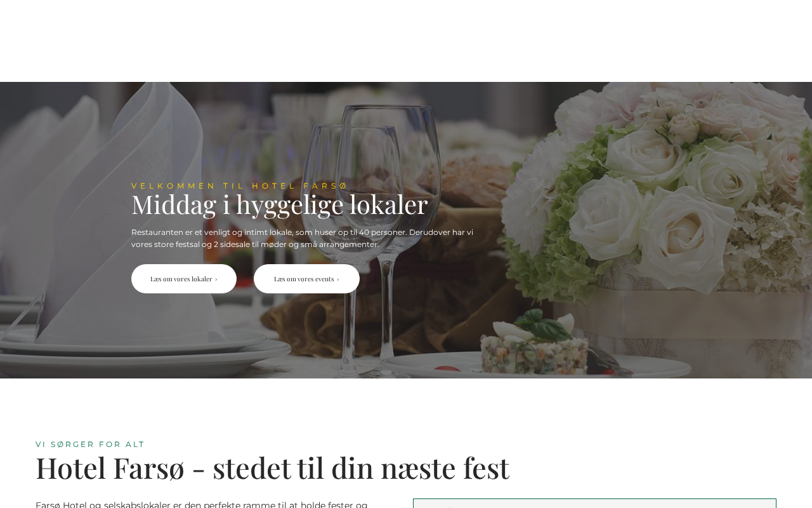812x508 pixels.
Task: Select 'Hotel Farsø - stedet til din næste fest'
Action: [273, 468]
